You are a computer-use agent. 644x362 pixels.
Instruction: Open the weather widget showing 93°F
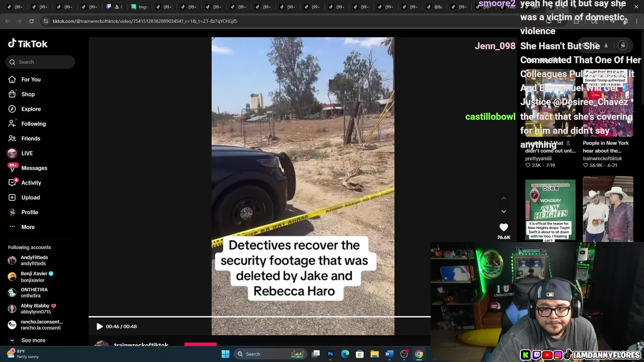point(23,354)
